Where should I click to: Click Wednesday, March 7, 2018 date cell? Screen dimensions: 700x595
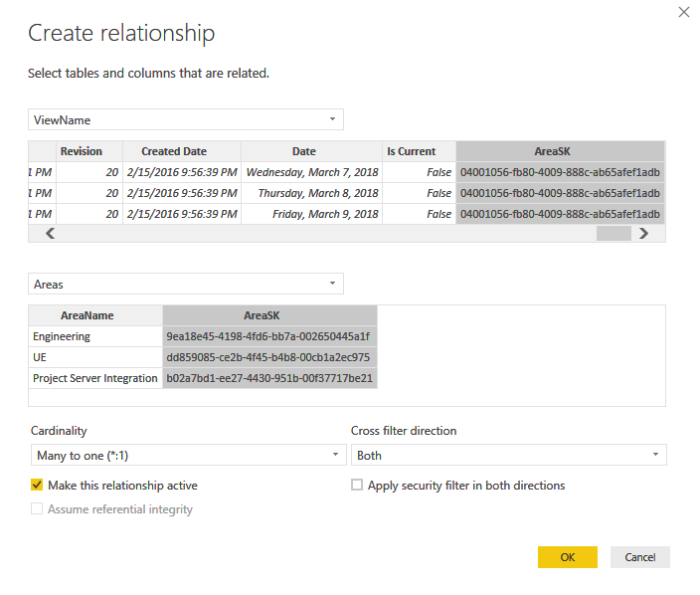311,172
